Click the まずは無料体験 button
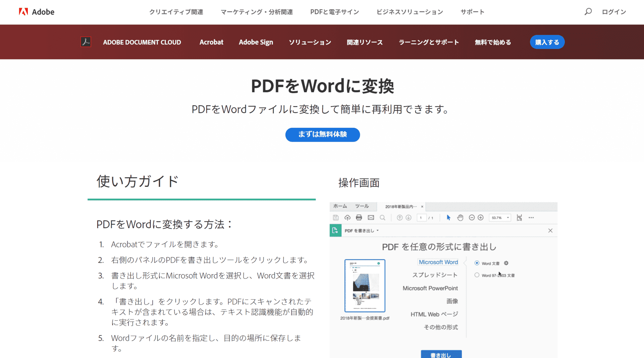The width and height of the screenshot is (644, 358). (x=323, y=135)
